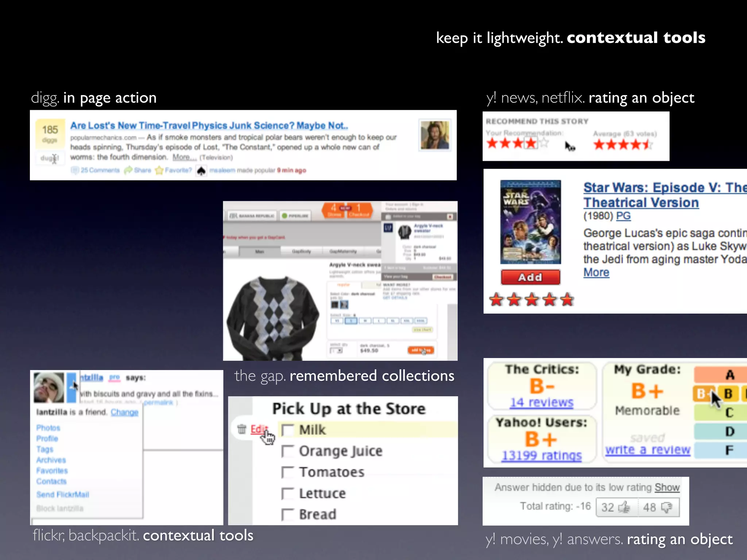Click the argyle sweater product image

click(x=273, y=318)
